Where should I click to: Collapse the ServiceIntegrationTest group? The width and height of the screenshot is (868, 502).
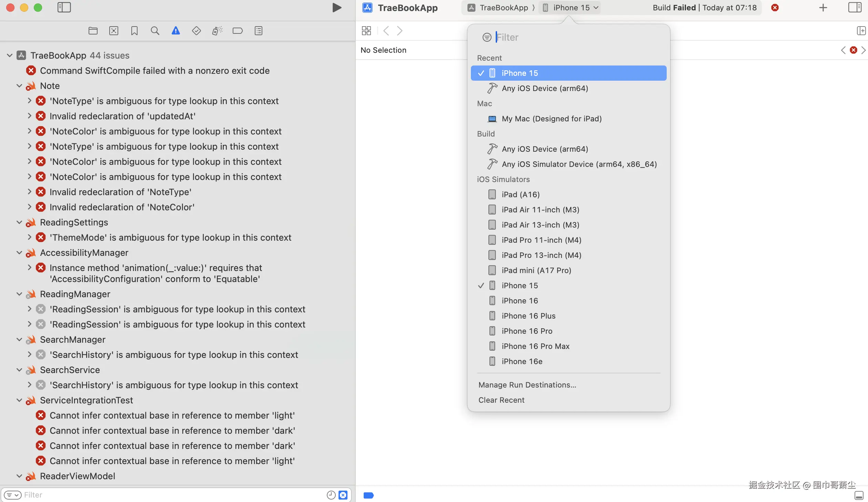click(19, 400)
